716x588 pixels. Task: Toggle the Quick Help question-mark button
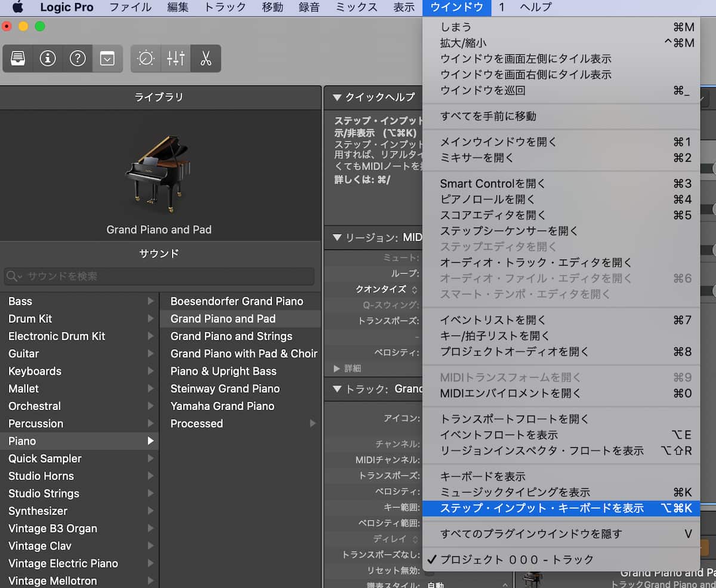[x=78, y=59]
